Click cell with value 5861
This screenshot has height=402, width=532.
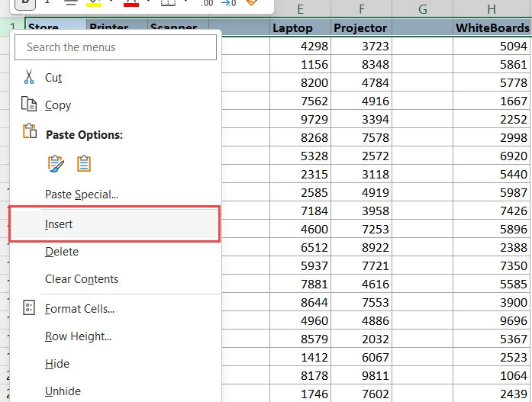(492, 64)
